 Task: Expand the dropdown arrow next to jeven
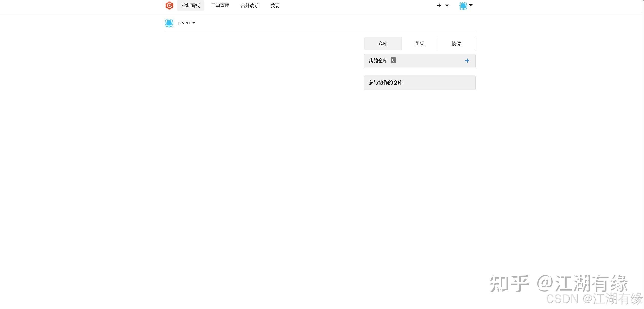(194, 23)
